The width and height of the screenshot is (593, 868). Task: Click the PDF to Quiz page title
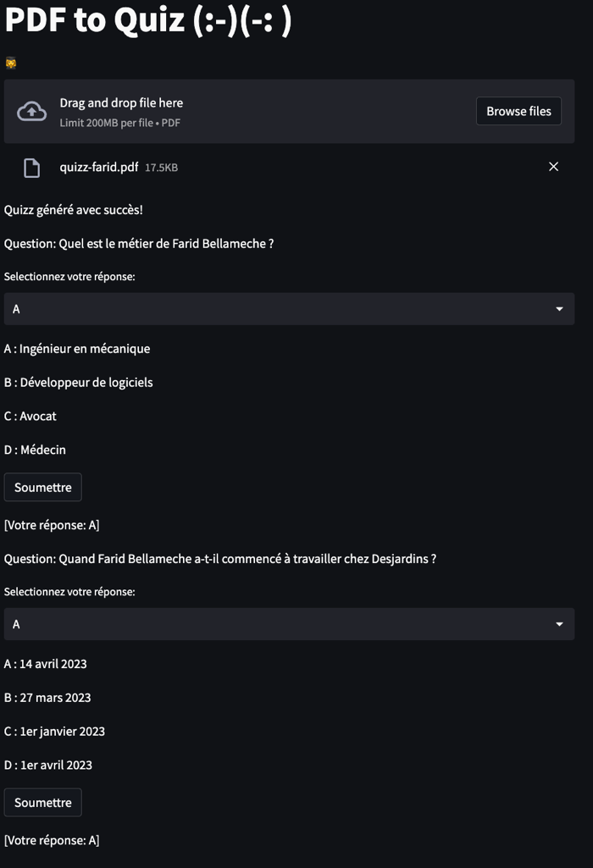pyautogui.click(x=148, y=19)
